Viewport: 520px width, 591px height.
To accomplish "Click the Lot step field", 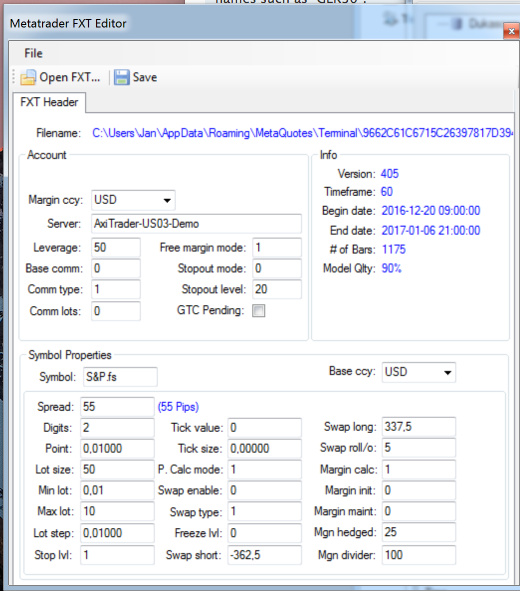I will click(x=117, y=533).
